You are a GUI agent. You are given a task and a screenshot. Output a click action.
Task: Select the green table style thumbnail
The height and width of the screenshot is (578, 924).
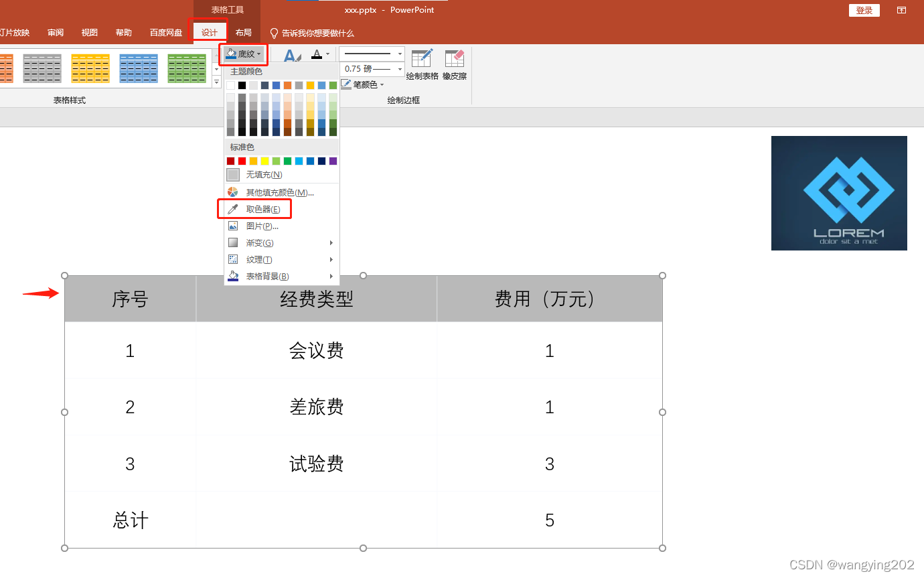click(187, 68)
